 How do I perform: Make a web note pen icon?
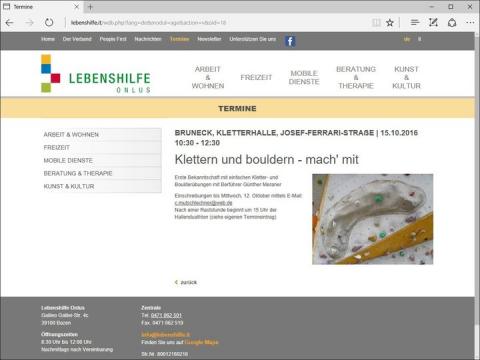[x=433, y=23]
